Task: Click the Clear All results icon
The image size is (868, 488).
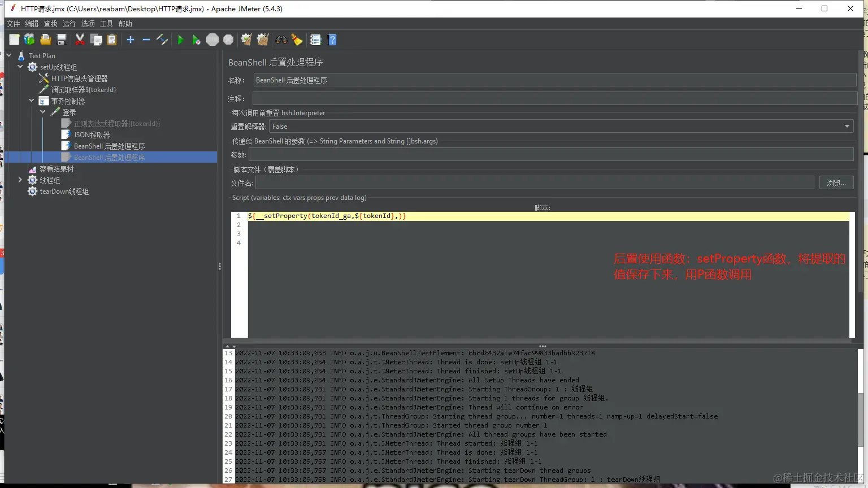Action: 263,40
